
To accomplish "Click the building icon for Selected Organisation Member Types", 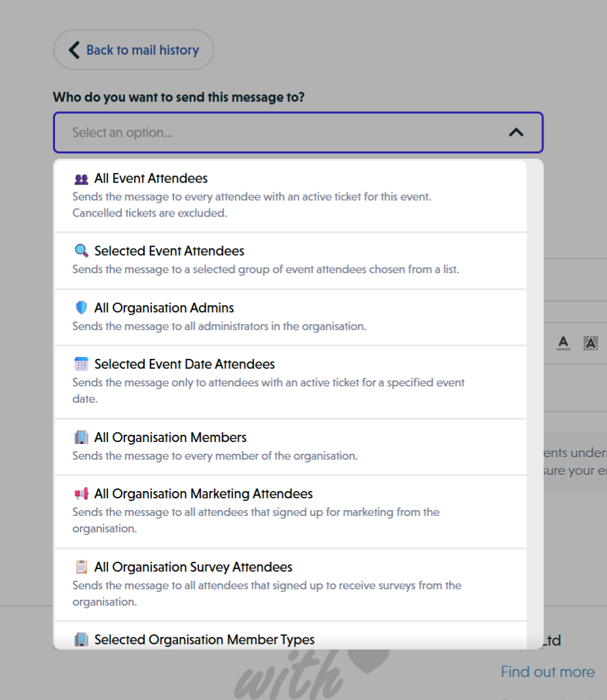I will [x=81, y=639].
